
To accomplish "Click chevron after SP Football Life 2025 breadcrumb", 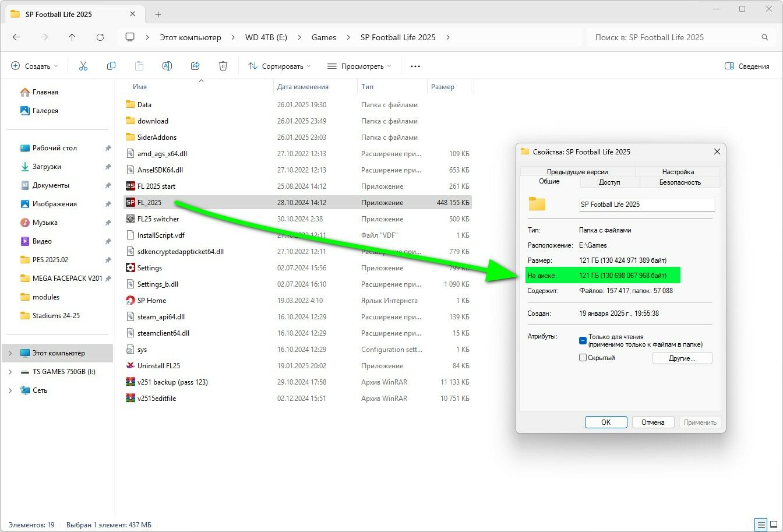I will point(448,37).
